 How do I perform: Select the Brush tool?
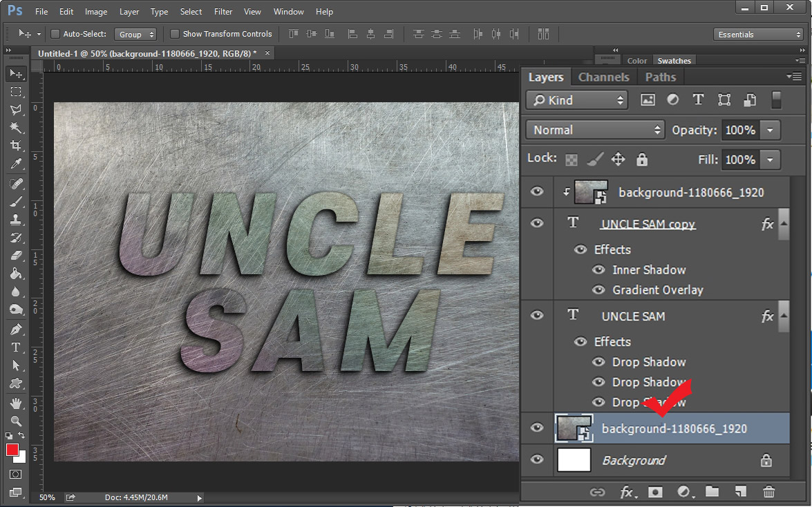(x=16, y=202)
